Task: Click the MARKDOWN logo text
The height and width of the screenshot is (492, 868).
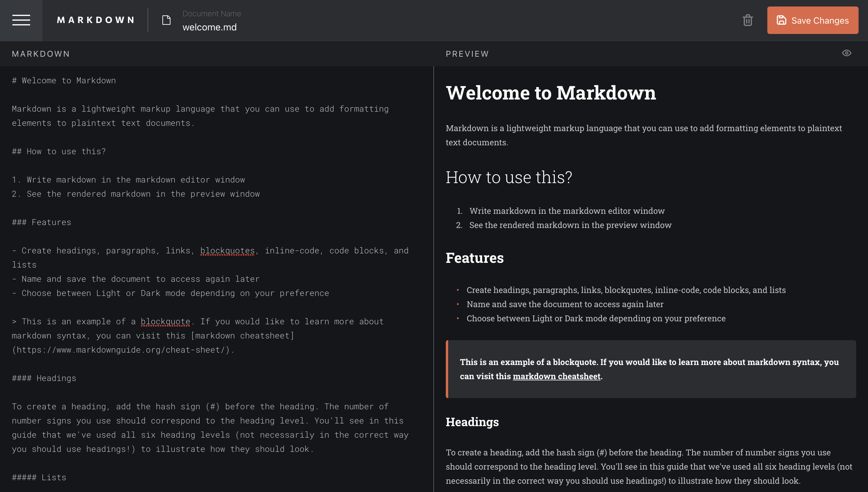Action: coord(96,20)
